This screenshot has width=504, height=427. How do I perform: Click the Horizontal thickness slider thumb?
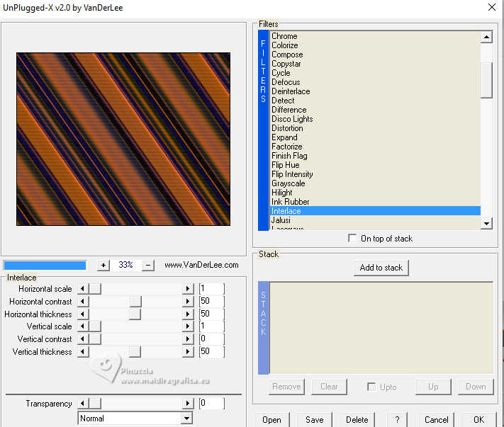click(x=135, y=314)
